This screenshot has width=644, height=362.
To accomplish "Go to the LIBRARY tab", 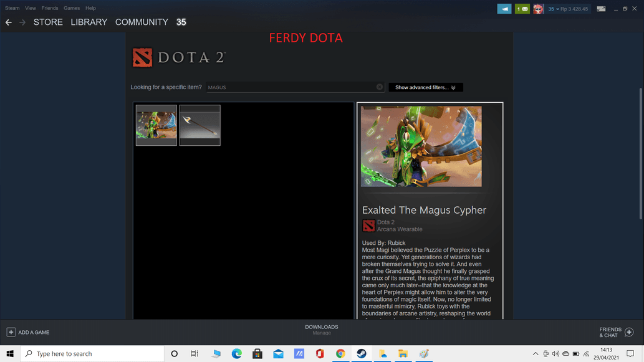I will tap(89, 22).
